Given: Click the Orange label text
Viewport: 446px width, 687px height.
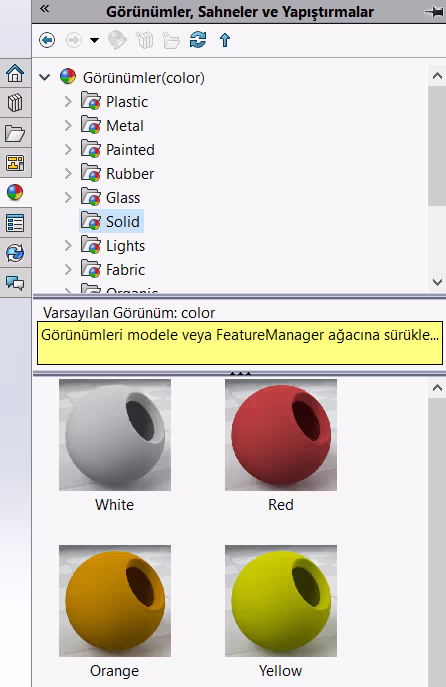Looking at the screenshot, I should (x=114, y=671).
